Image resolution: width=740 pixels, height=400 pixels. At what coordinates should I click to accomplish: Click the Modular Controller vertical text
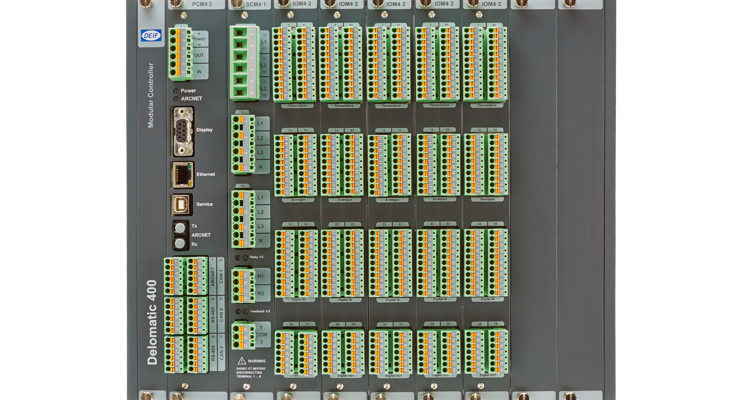[151, 95]
